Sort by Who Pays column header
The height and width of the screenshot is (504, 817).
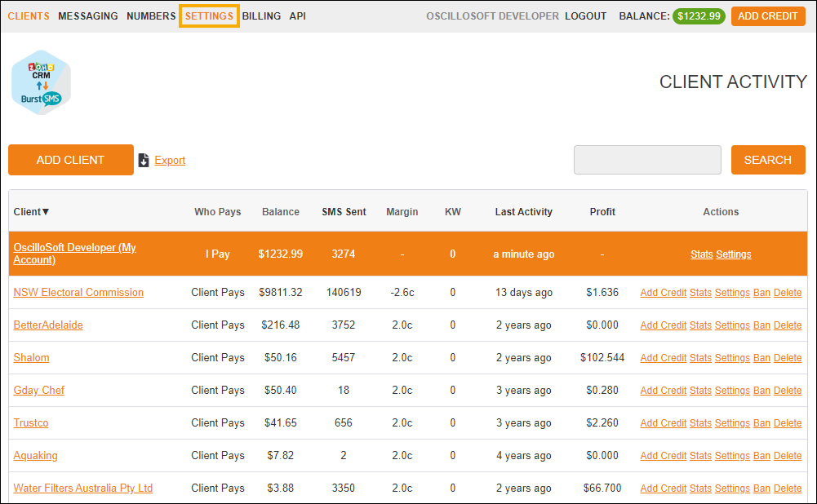(218, 212)
